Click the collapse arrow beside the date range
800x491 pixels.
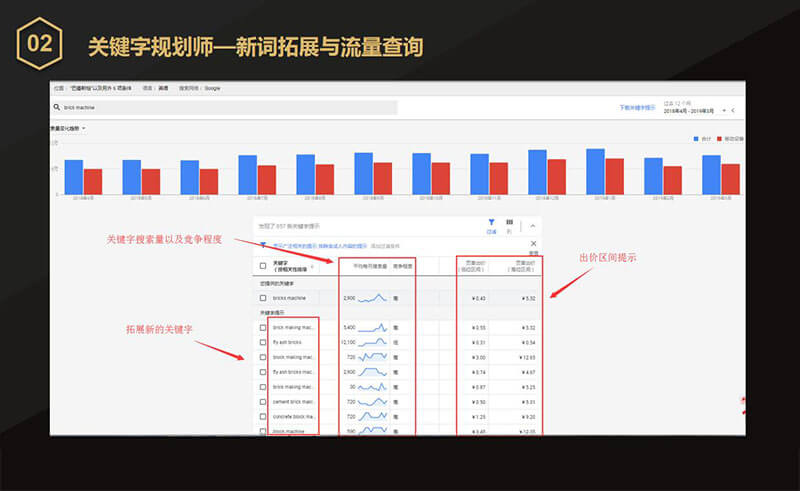[x=733, y=110]
